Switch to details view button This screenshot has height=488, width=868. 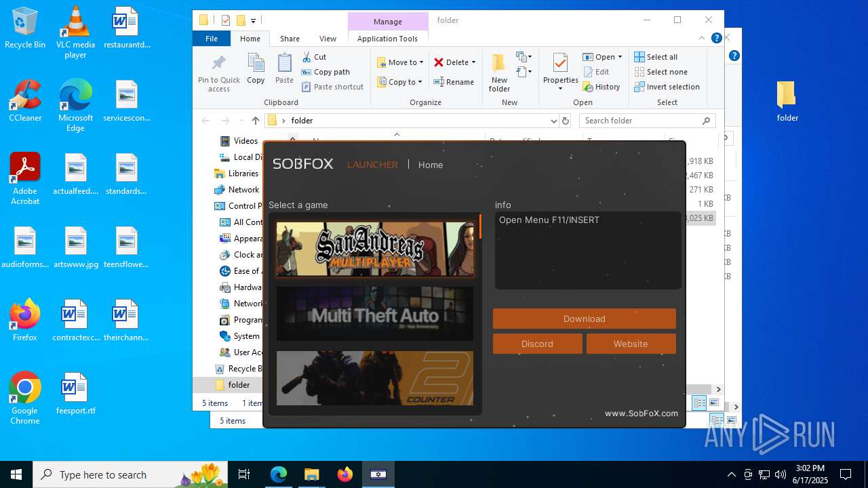(x=699, y=403)
